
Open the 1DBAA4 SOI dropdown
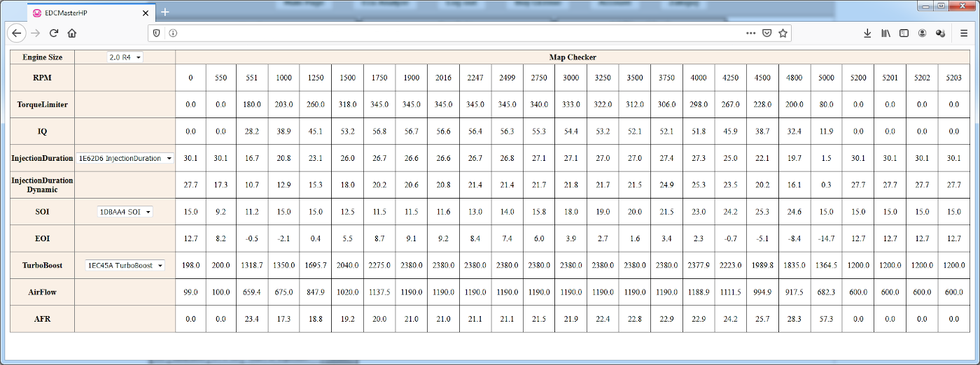point(125,212)
